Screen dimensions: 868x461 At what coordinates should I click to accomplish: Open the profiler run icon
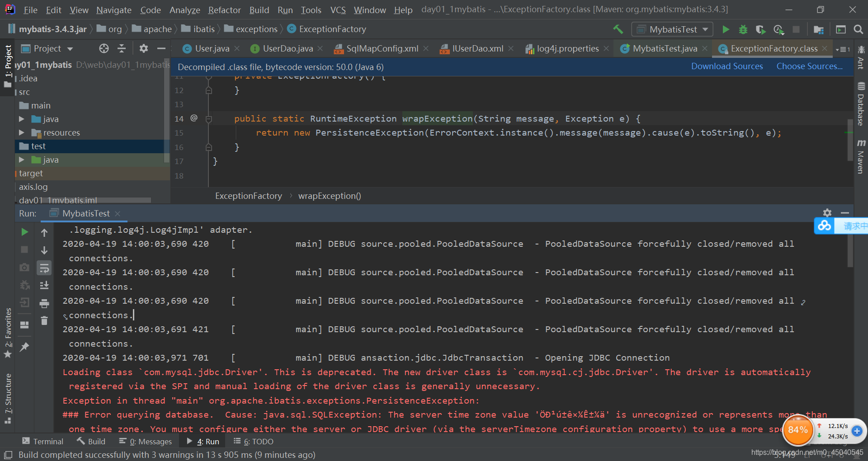pos(778,29)
